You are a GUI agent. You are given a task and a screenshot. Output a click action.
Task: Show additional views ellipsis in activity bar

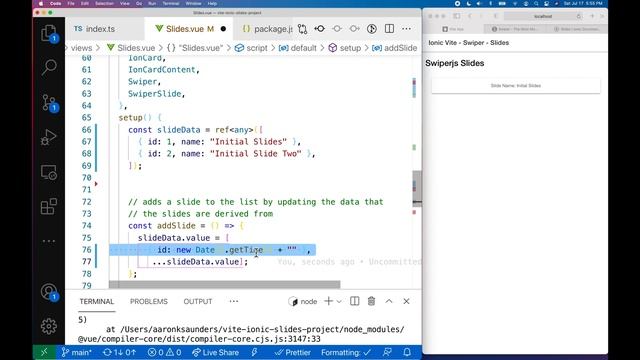click(49, 241)
